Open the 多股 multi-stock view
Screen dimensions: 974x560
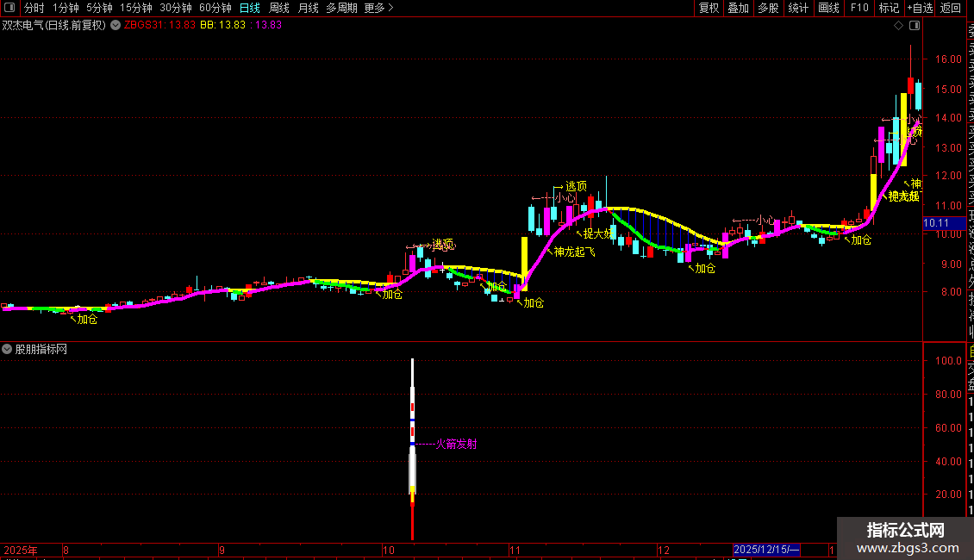coord(768,8)
